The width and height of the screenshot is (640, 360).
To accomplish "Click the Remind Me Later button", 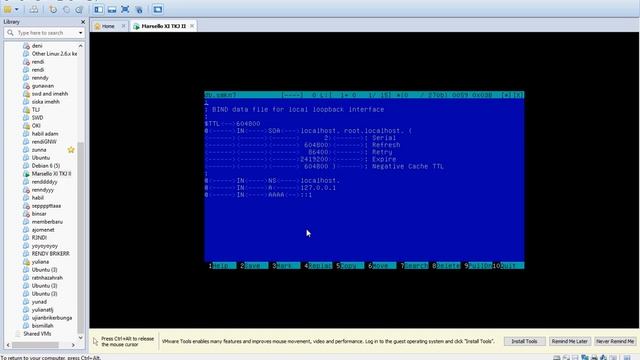I will click(x=569, y=341).
